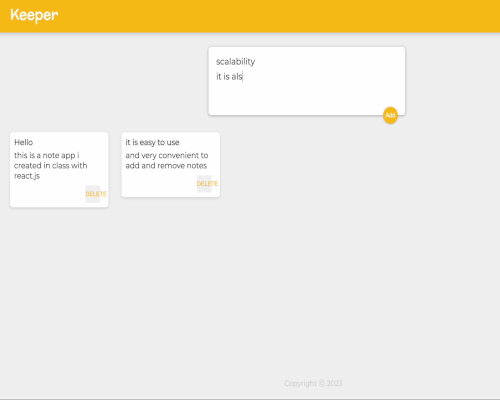
Task: Delete the Hello note
Action: 96,194
